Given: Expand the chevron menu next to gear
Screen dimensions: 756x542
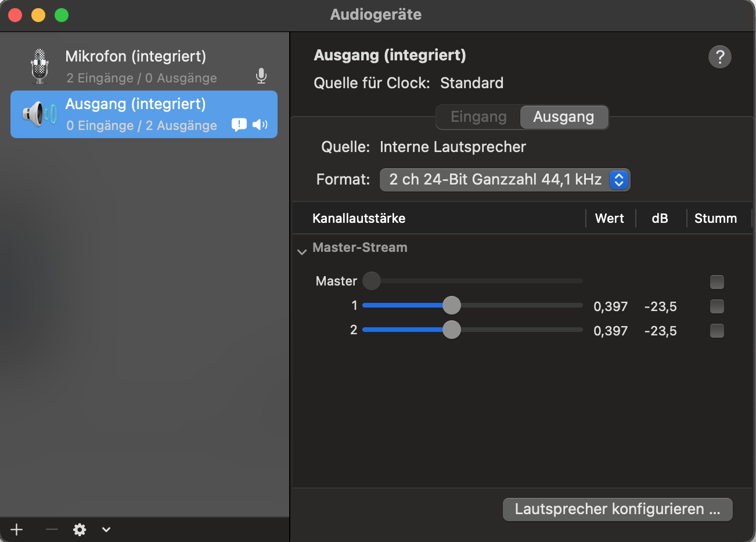Looking at the screenshot, I should tap(106, 529).
